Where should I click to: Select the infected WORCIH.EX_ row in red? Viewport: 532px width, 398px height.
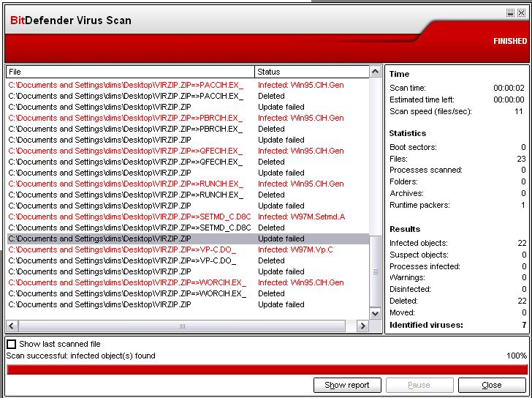coord(188,282)
